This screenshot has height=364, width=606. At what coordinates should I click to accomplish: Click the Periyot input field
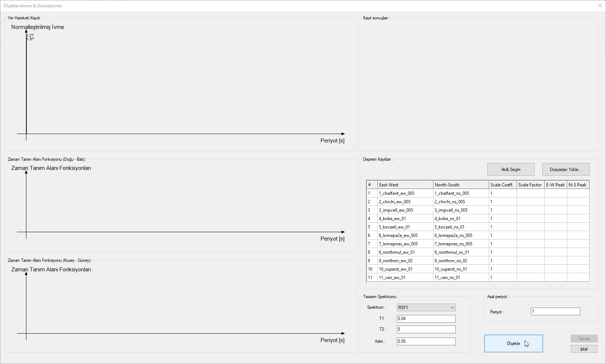point(555,312)
